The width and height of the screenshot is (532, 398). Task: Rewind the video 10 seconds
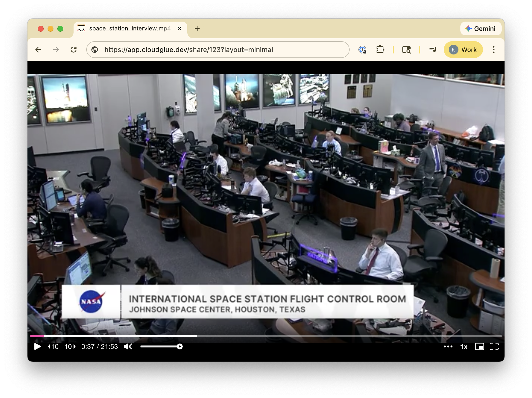[x=53, y=346]
